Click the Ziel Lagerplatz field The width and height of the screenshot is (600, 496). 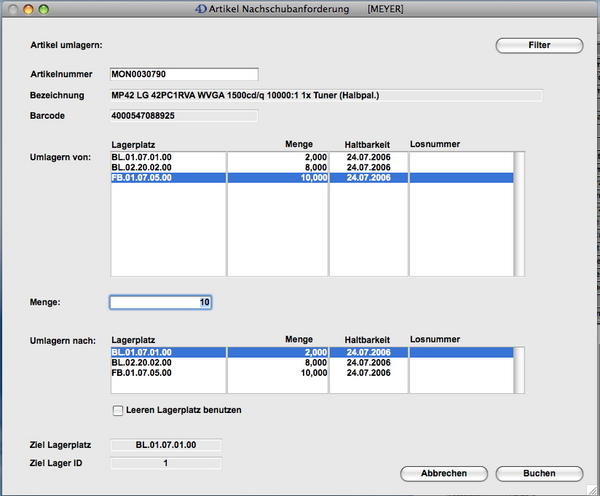[165, 445]
